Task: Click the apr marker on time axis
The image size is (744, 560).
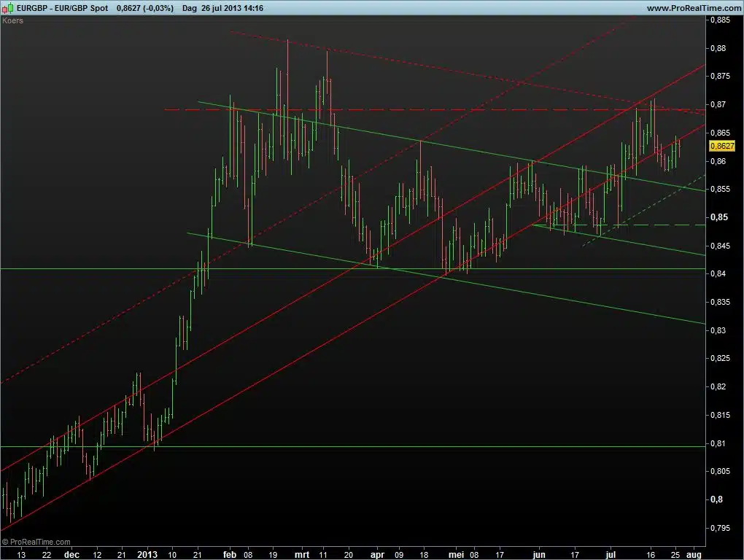Action: (x=376, y=554)
